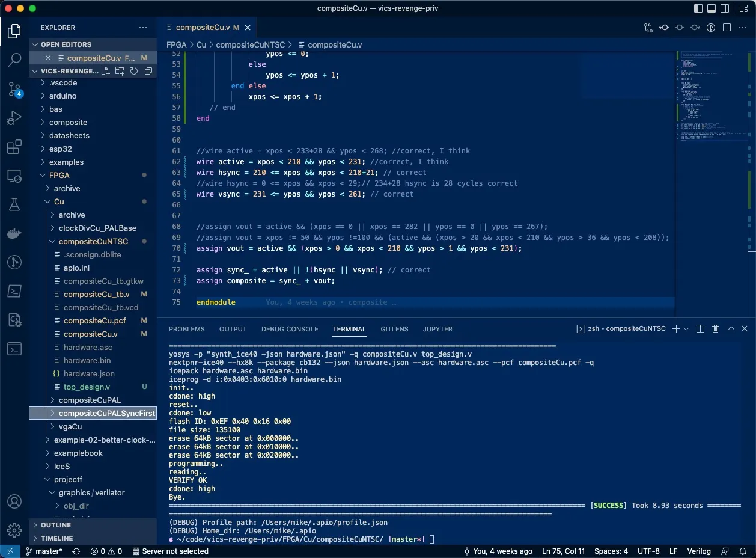Screen dimensions: 756x558
Task: Open Run and Debug view
Action: (14, 118)
